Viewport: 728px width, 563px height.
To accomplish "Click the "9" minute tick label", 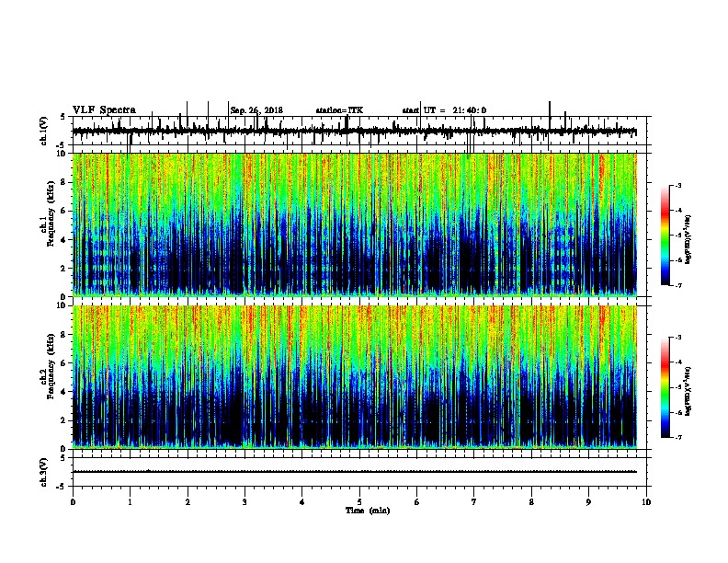I will (x=588, y=502).
